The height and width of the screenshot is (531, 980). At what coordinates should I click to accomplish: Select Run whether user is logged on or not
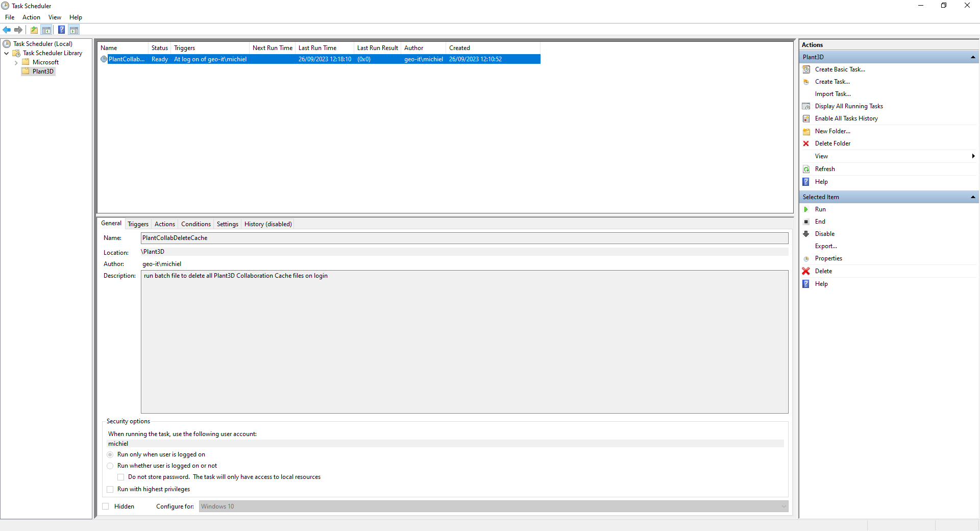click(x=110, y=466)
